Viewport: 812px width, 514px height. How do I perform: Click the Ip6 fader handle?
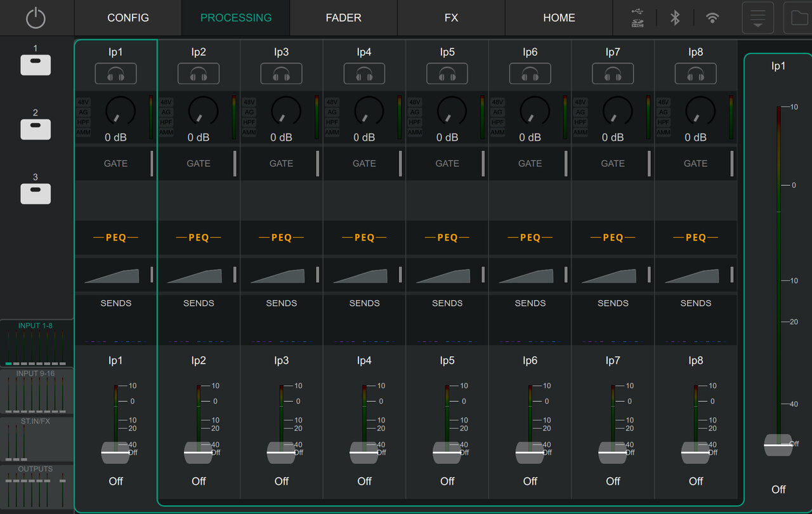tap(530, 453)
